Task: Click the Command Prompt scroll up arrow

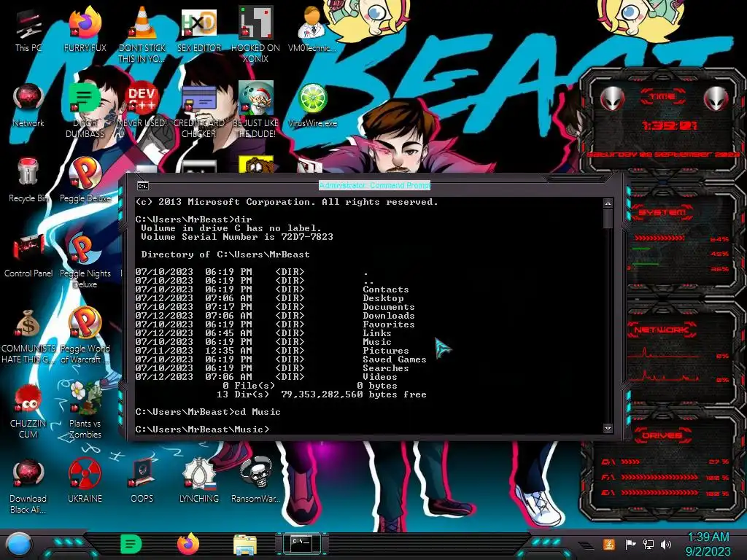Action: 608,203
